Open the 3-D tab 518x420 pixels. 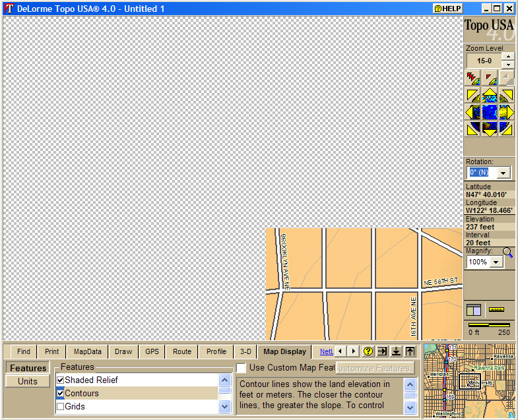(x=245, y=351)
